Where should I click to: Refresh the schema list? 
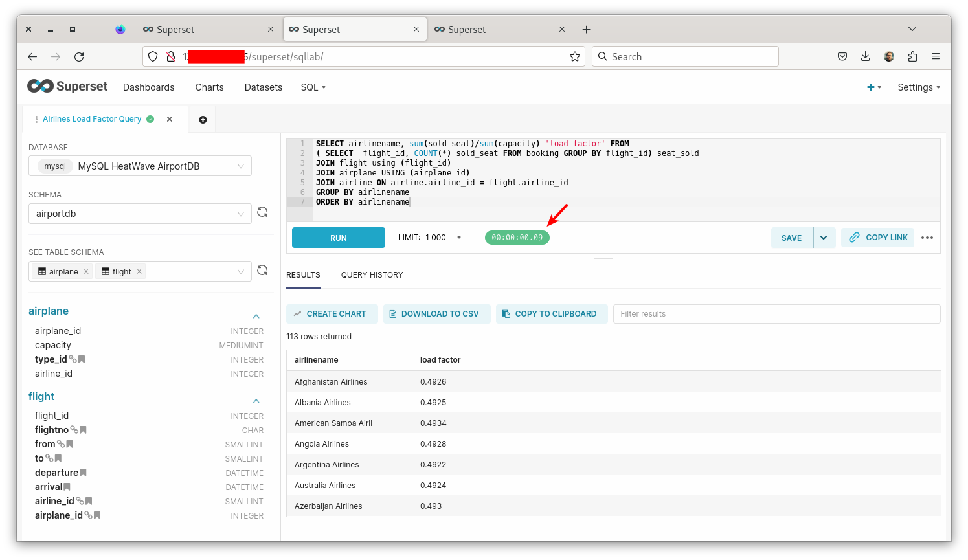pos(262,212)
